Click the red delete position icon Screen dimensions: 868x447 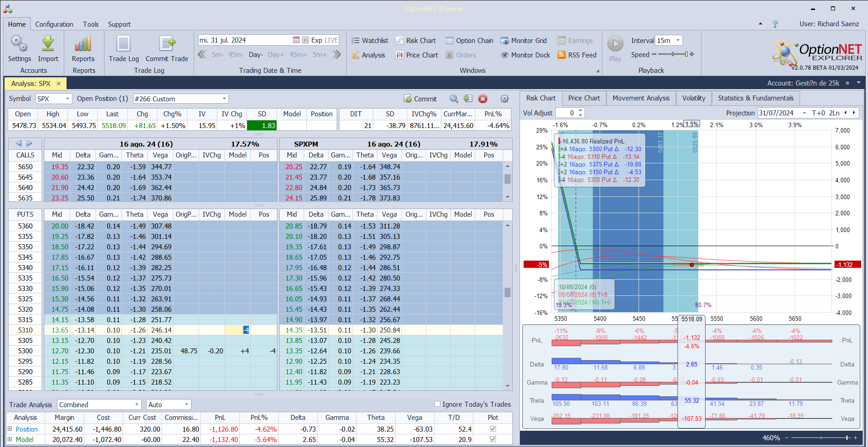[483, 99]
